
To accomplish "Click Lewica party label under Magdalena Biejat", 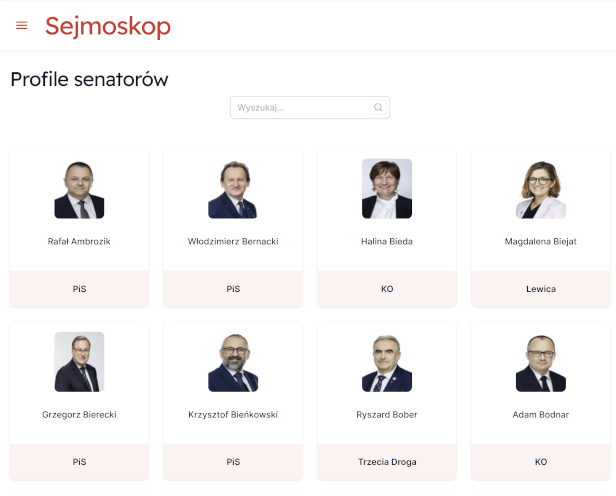I will (541, 289).
